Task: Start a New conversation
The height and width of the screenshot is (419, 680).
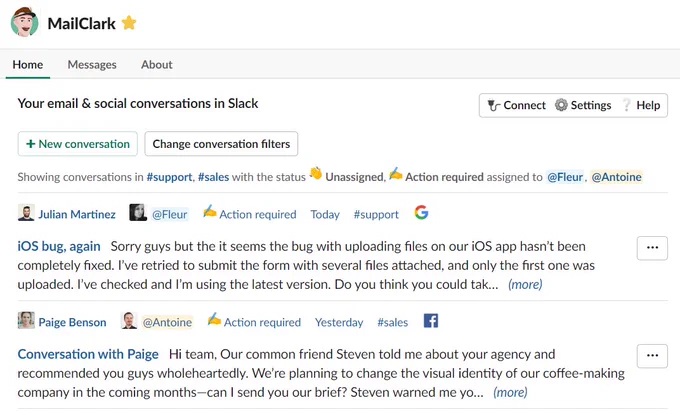Action: click(78, 144)
